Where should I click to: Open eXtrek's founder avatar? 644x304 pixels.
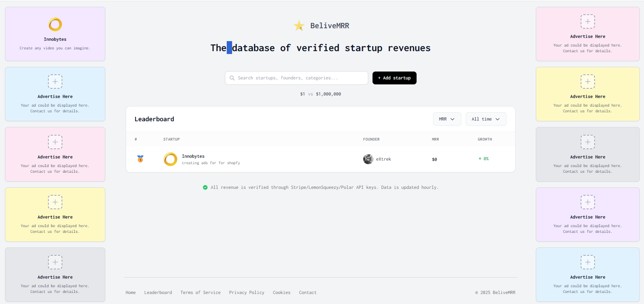pyautogui.click(x=368, y=159)
